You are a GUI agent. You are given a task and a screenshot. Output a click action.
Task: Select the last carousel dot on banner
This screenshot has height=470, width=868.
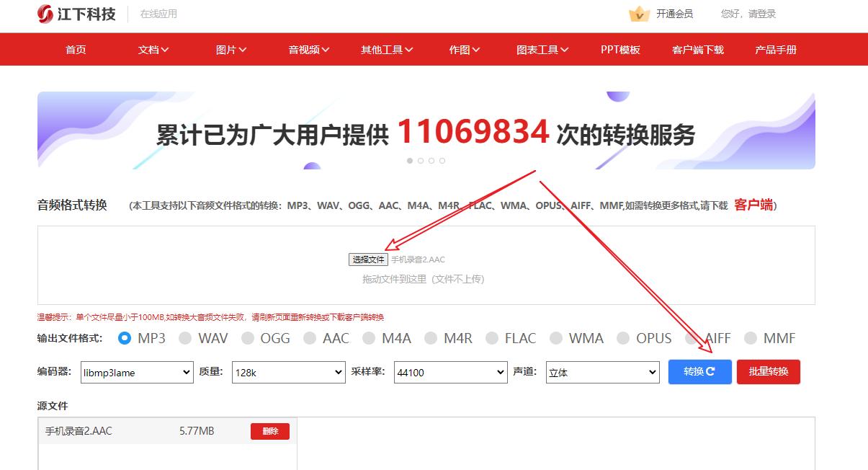[x=442, y=161]
